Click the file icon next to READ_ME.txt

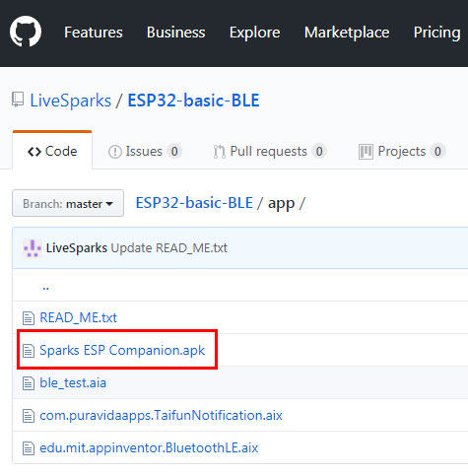point(29,318)
